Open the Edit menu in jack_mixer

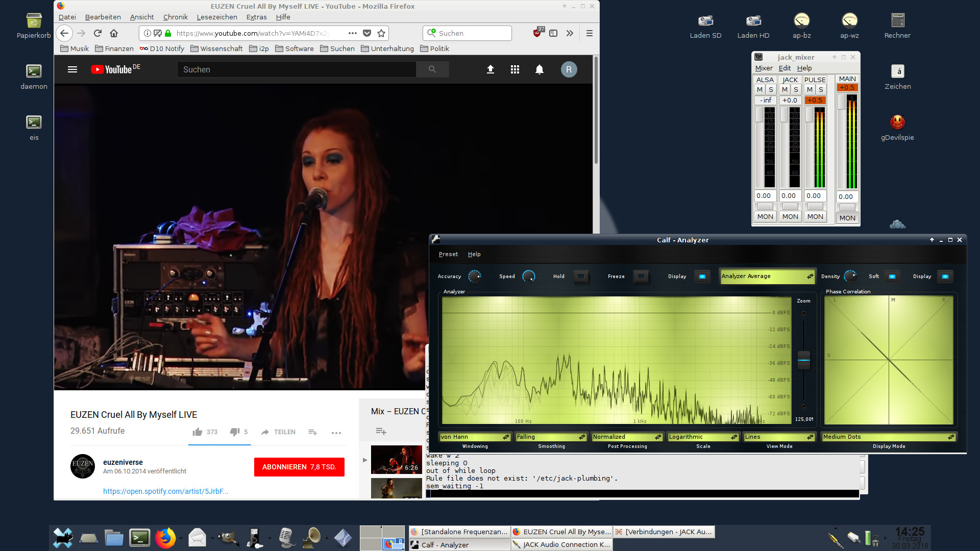coord(785,68)
